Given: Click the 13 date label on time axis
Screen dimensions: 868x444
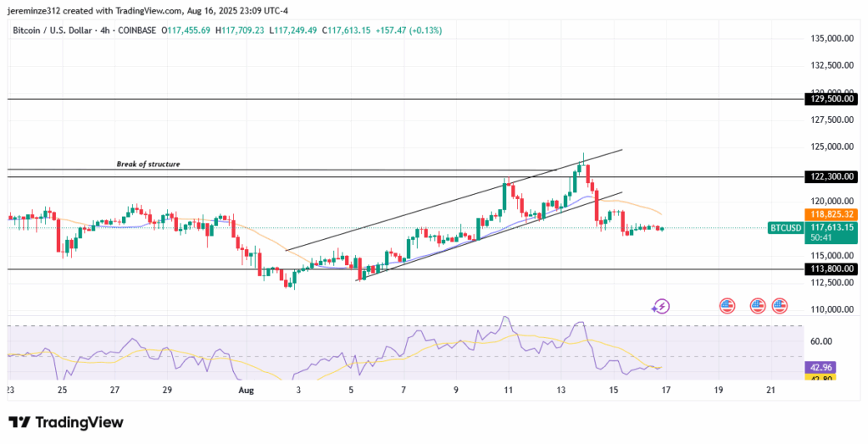Looking at the screenshot, I should [x=561, y=391].
